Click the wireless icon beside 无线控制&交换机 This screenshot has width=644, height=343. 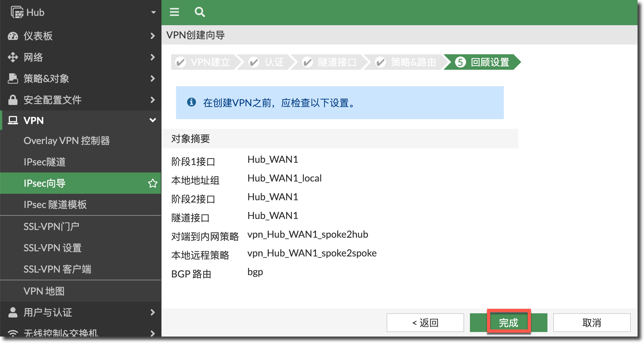[x=13, y=333]
